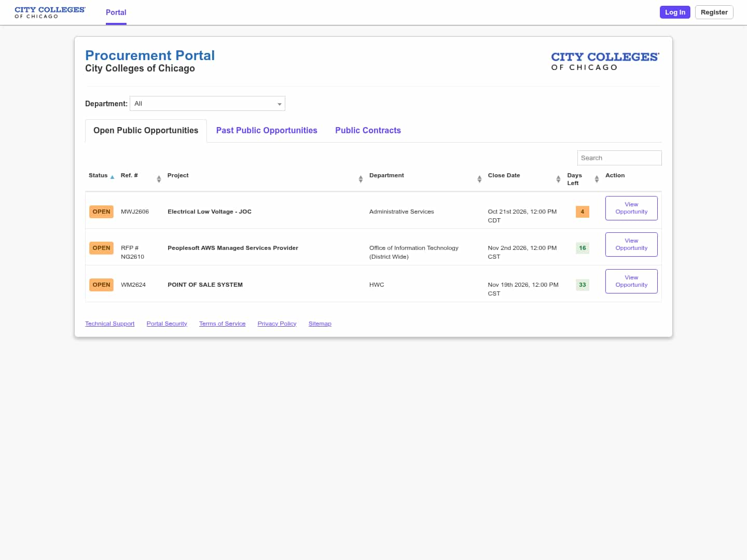Click the days left badge showing 33
The width and height of the screenshot is (747, 560).
[583, 285]
